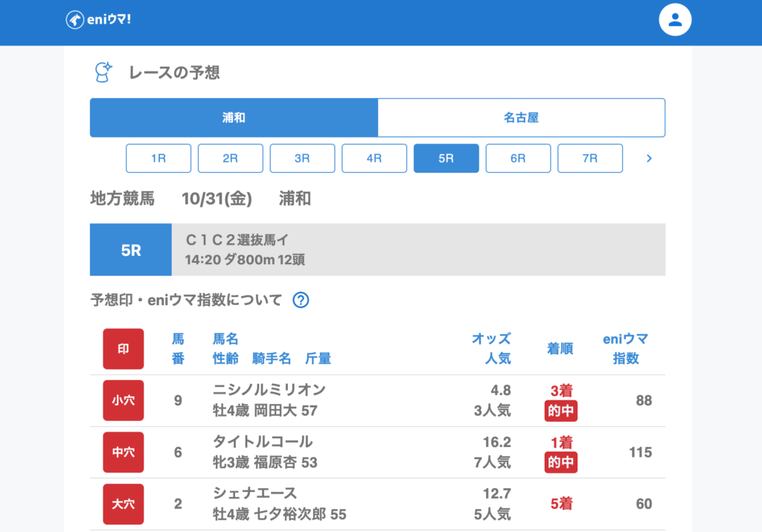Image resolution: width=762 pixels, height=532 pixels.
Task: Click the 中穴 mark badge
Action: pyautogui.click(x=124, y=452)
